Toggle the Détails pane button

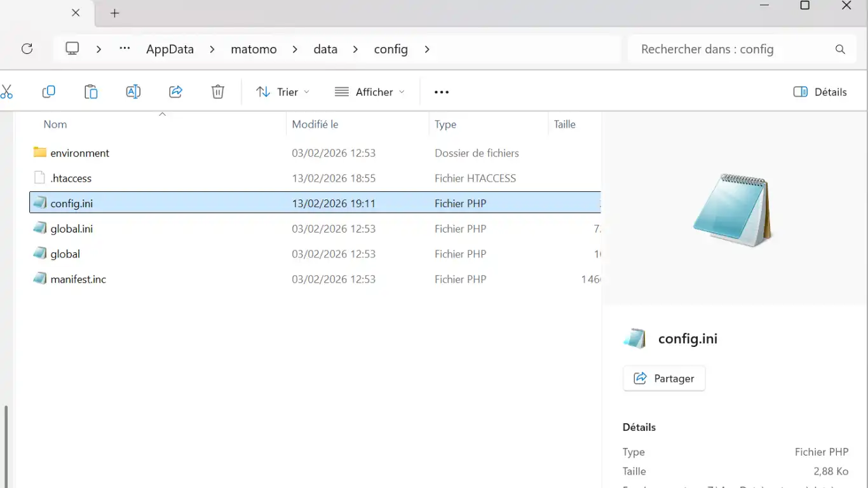pos(820,92)
